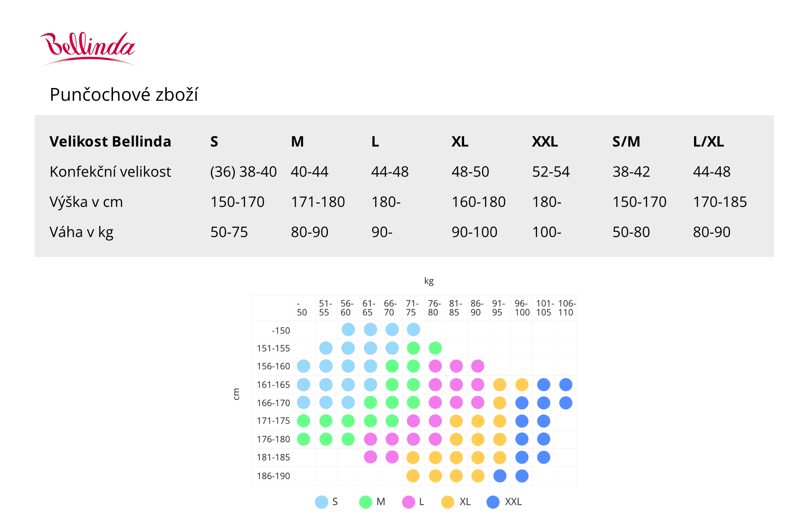Image resolution: width=812 pixels, height=529 pixels.
Task: Click the kg axis label above chart
Action: coord(429,281)
